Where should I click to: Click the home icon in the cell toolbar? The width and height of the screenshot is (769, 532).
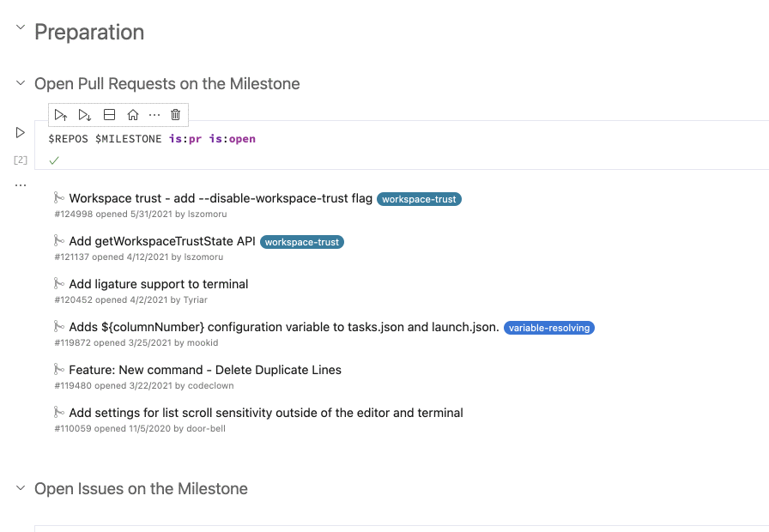131,114
